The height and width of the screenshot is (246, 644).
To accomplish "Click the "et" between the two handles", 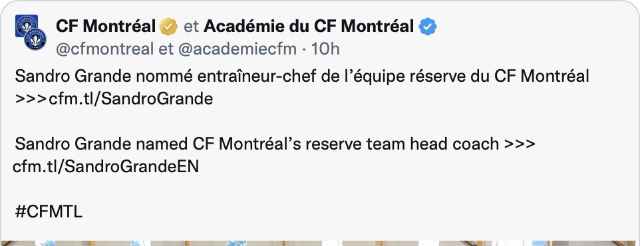I will click(166, 49).
